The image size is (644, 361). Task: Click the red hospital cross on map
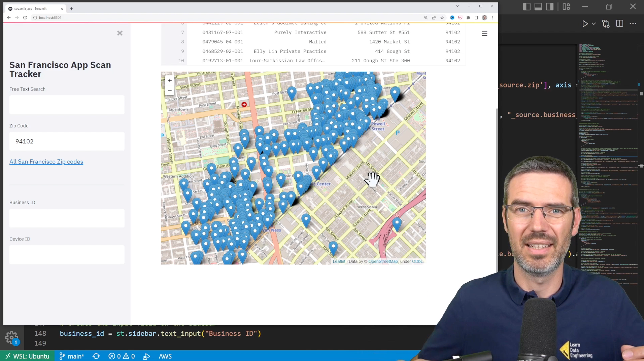244,105
